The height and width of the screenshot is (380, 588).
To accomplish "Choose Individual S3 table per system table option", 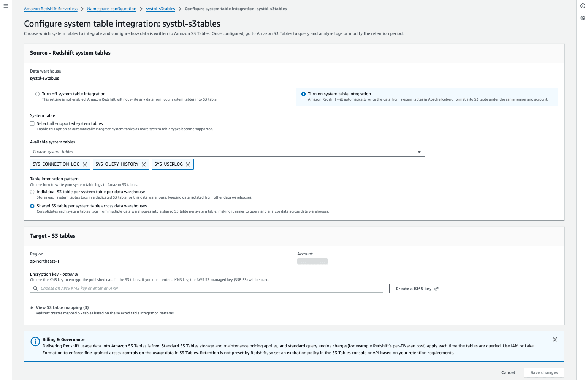I will click(x=32, y=192).
